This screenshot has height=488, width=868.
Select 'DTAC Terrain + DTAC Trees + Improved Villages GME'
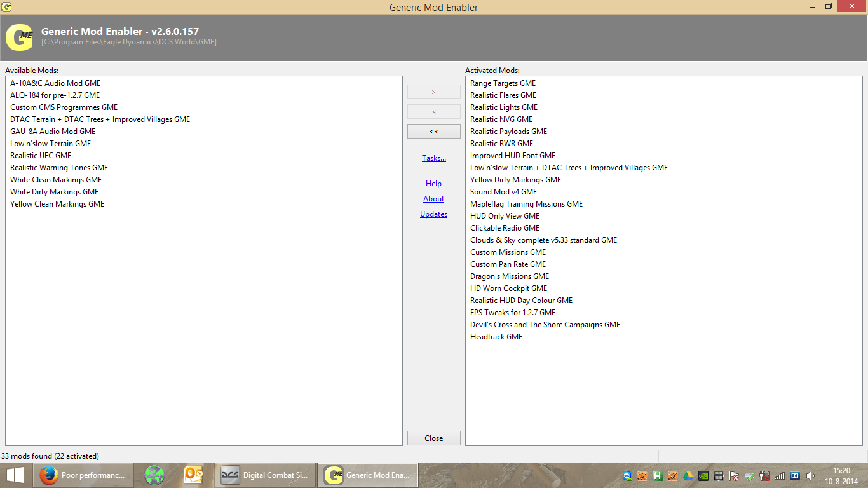tap(100, 119)
